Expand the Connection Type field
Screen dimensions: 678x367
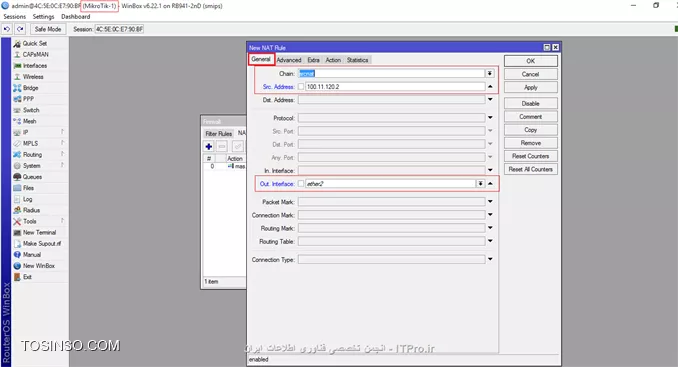click(490, 259)
